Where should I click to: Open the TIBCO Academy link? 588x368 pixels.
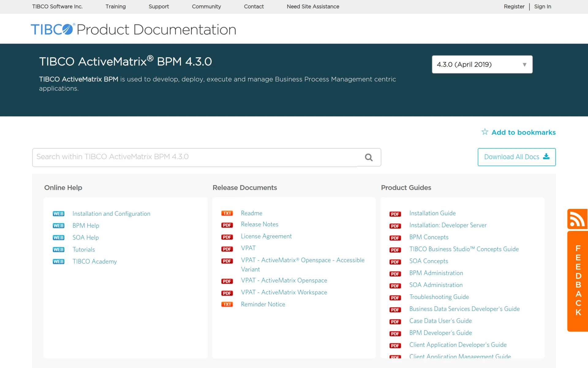click(95, 262)
